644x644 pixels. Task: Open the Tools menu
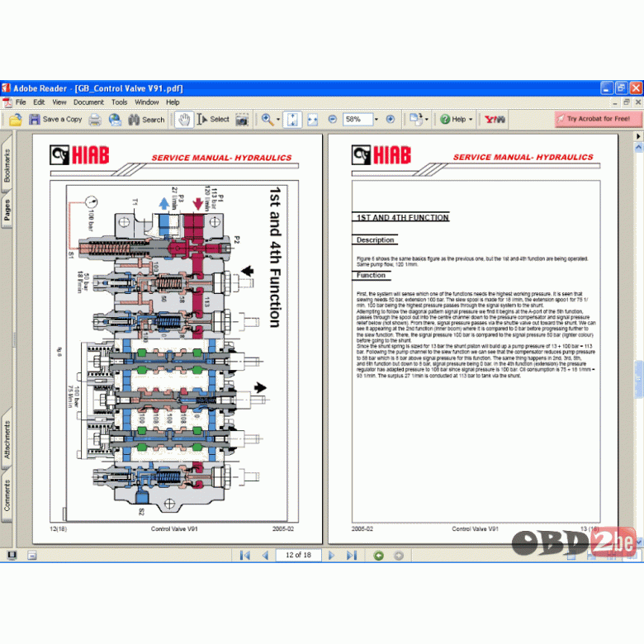tap(120, 102)
